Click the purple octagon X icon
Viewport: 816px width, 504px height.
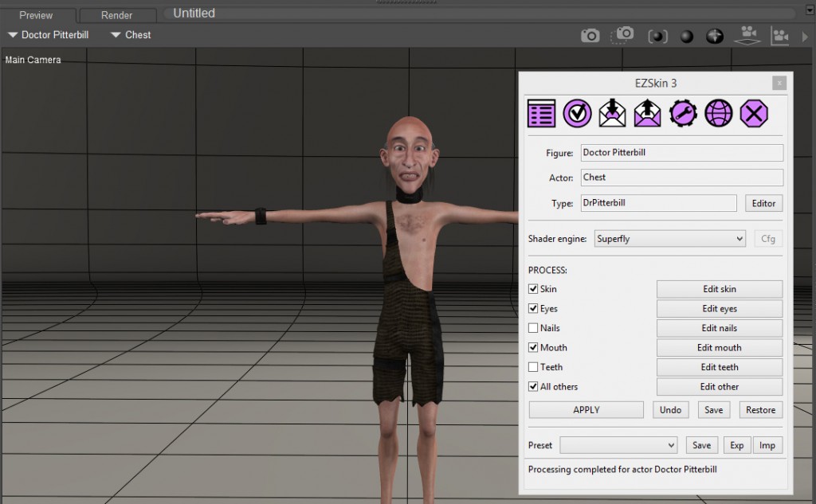point(753,114)
